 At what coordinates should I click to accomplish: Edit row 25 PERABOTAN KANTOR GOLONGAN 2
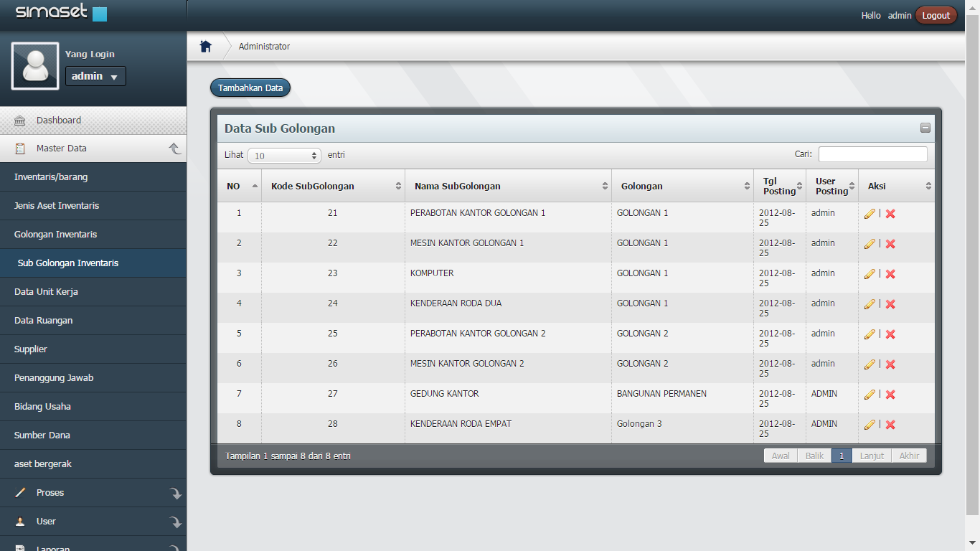tap(870, 334)
